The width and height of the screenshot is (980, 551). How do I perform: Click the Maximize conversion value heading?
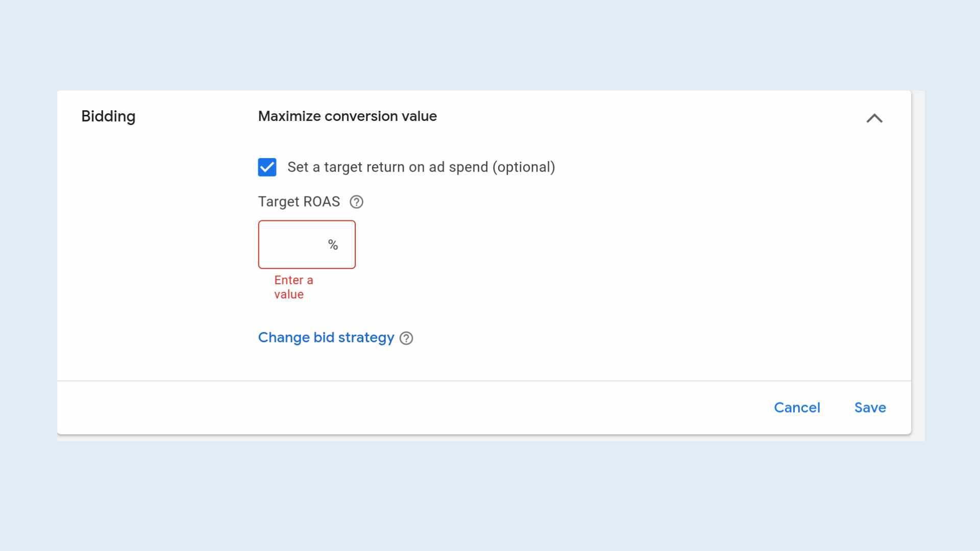click(347, 116)
